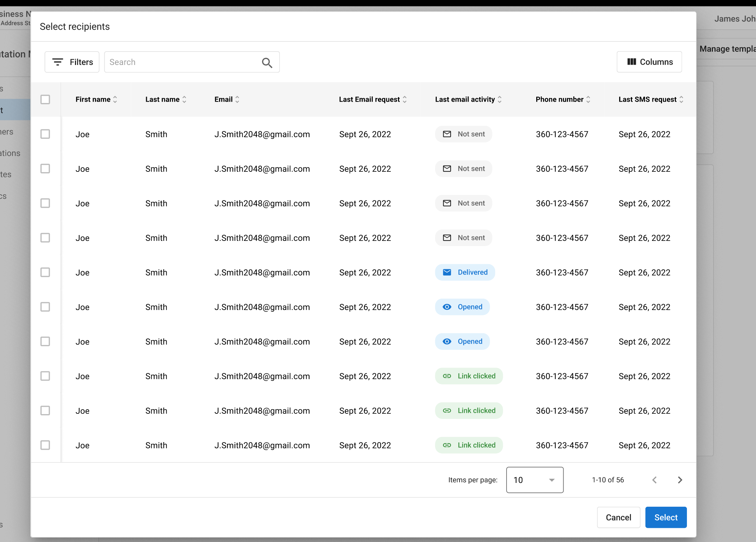Click the Filters funnel icon
Viewport: 756px width, 542px height.
(x=58, y=62)
